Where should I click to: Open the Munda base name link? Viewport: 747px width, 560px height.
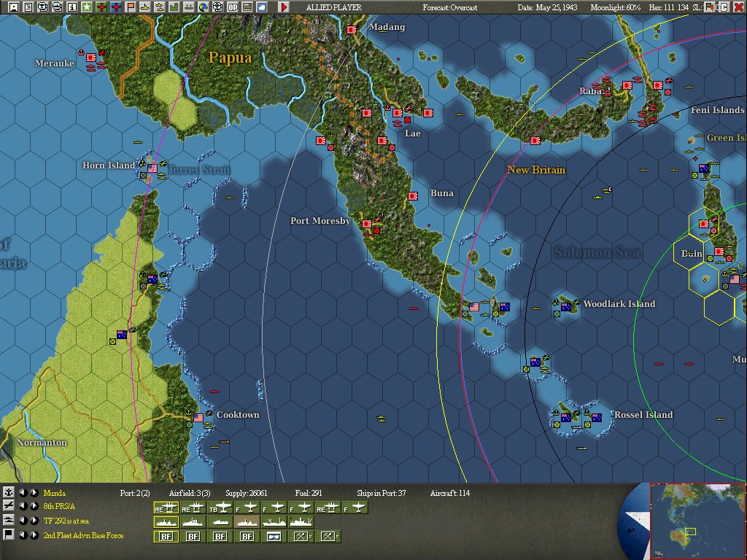point(54,493)
